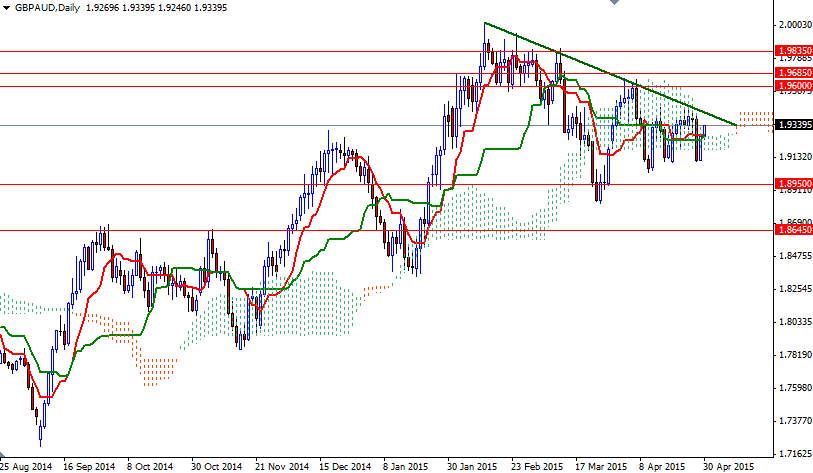813x473 pixels.
Task: Click the 1.75980 price axis value
Action: (795, 388)
